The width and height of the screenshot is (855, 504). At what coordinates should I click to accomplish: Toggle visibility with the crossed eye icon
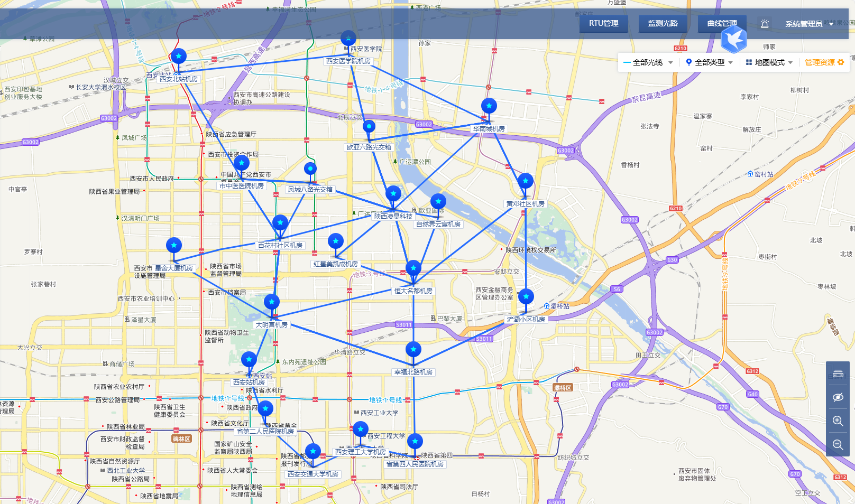point(838,397)
